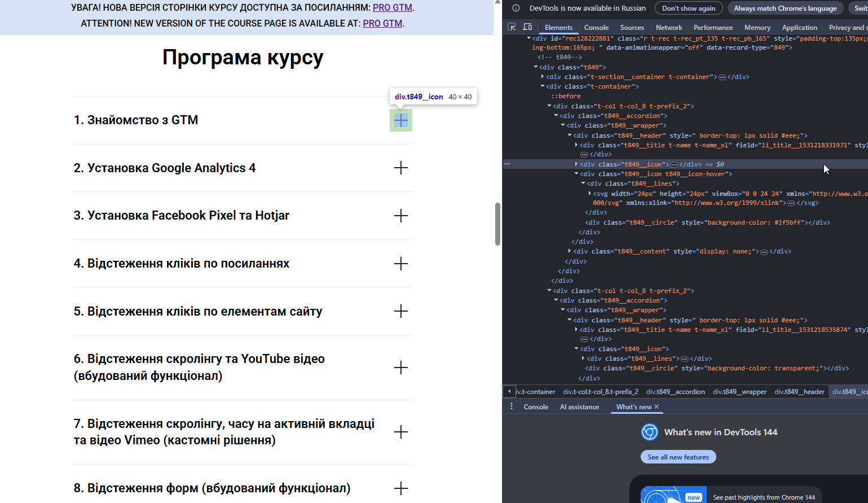Close the What's new drawer tab
This screenshot has width=868, height=503.
(x=656, y=406)
